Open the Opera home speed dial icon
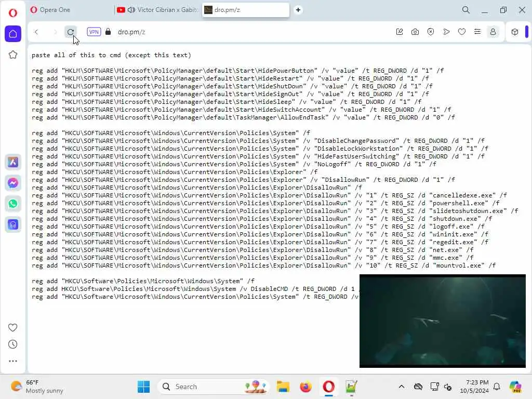The width and height of the screenshot is (532, 399). [13, 34]
